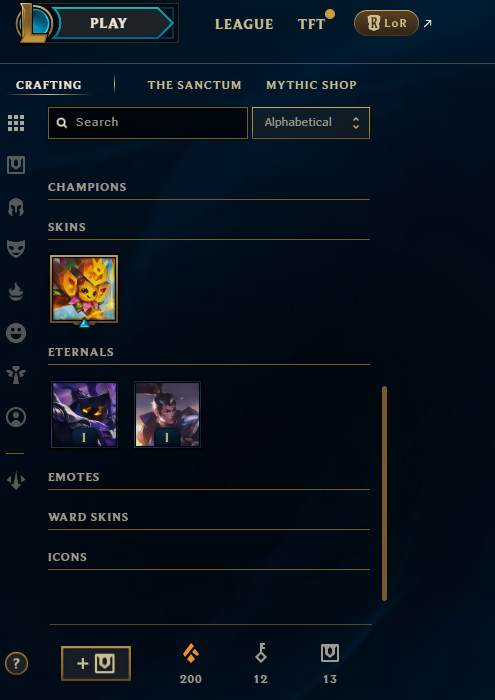Filter loot by chests icon
The height and width of the screenshot is (700, 495).
click(x=16, y=165)
